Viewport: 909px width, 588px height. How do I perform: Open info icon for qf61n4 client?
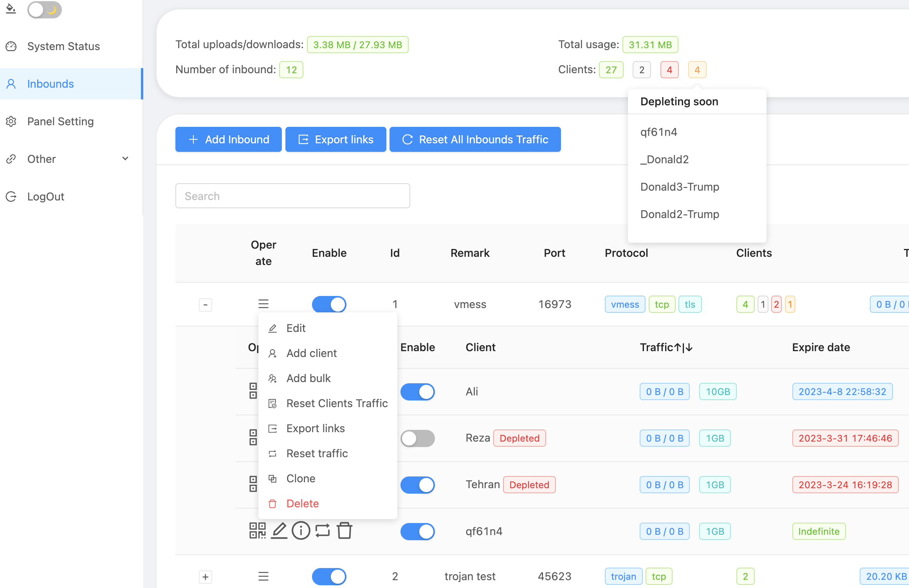[x=301, y=531]
